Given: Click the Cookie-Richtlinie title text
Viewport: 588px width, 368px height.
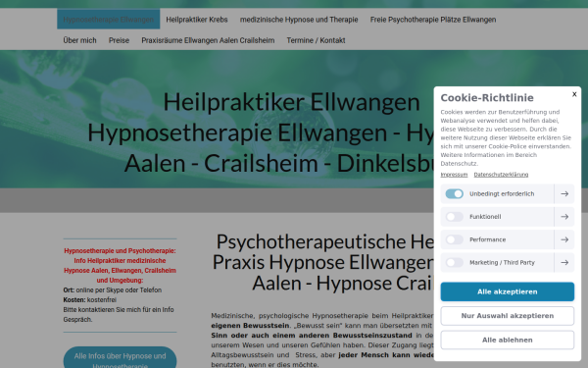Looking at the screenshot, I should click(487, 98).
